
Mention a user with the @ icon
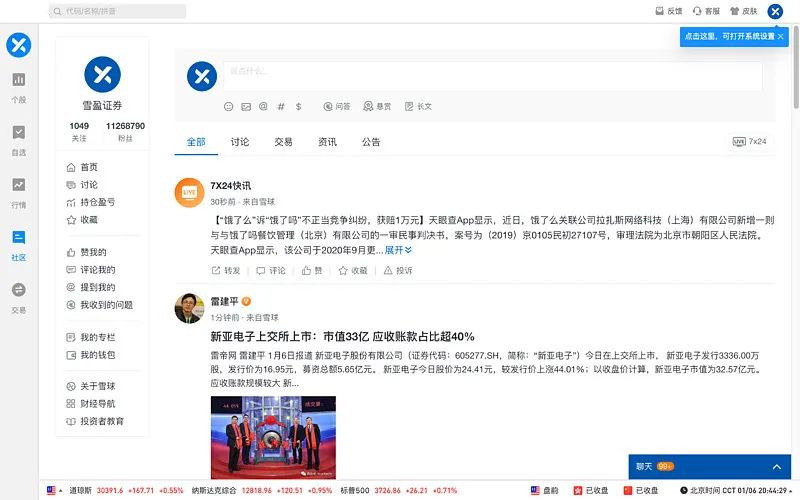[x=263, y=106]
